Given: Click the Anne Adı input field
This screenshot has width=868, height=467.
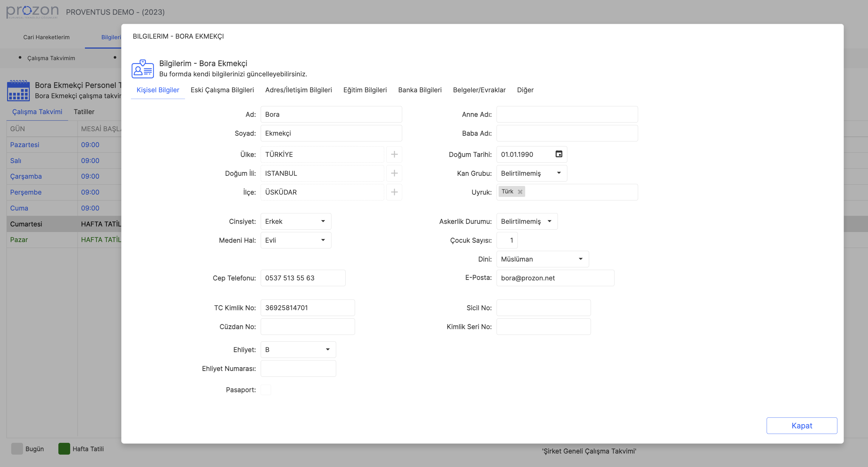Looking at the screenshot, I should point(567,114).
